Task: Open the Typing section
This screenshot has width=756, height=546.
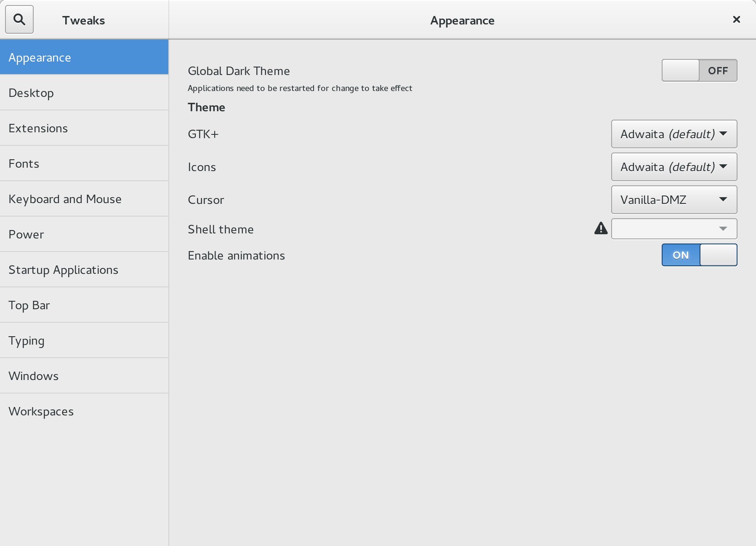Action: point(84,340)
